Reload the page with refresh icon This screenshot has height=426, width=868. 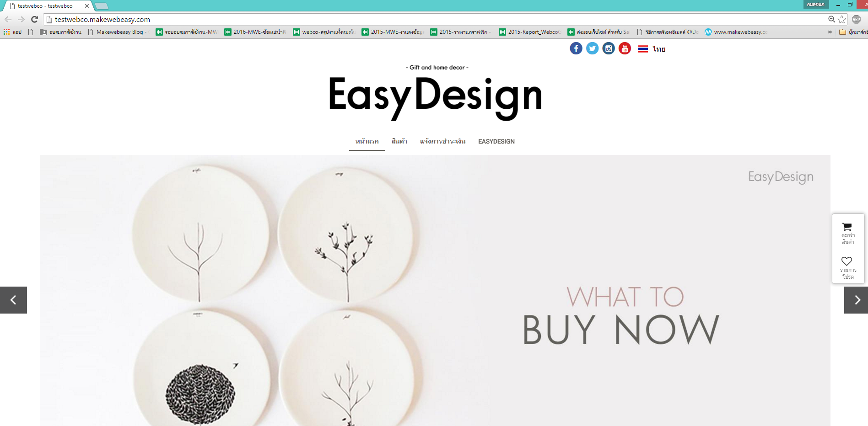[34, 19]
